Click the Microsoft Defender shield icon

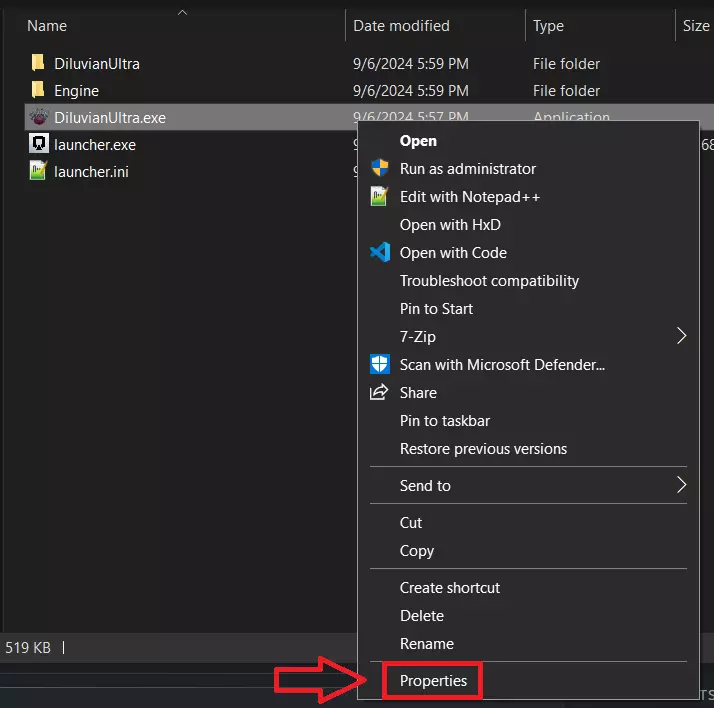click(x=380, y=364)
